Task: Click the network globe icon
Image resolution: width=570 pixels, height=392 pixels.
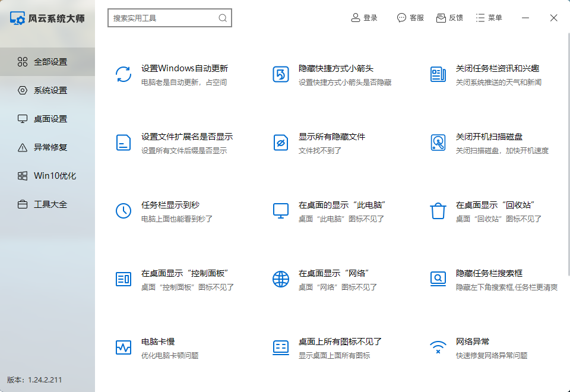Action: pos(281,279)
